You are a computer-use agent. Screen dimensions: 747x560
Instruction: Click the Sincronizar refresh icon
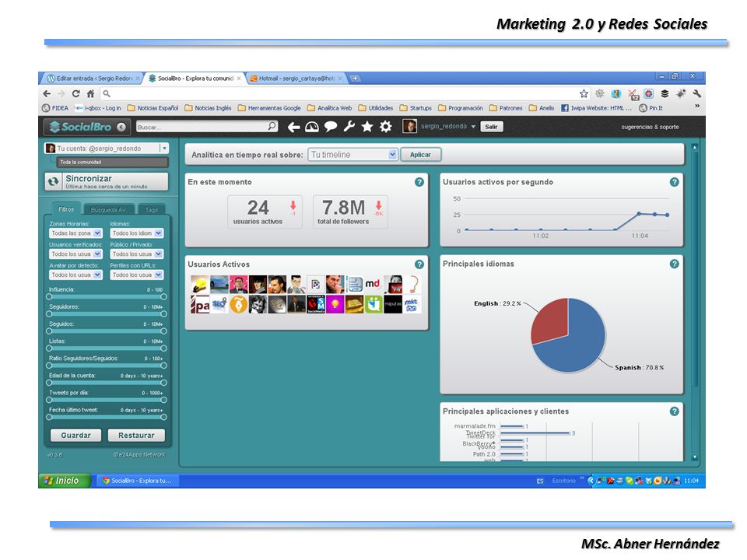(54, 181)
